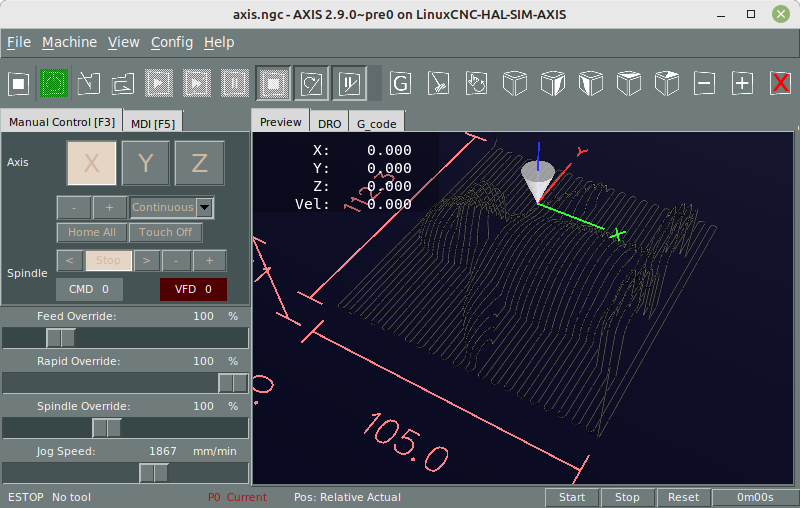Click the Touch Off button
This screenshot has width=800, height=508.
(165, 233)
